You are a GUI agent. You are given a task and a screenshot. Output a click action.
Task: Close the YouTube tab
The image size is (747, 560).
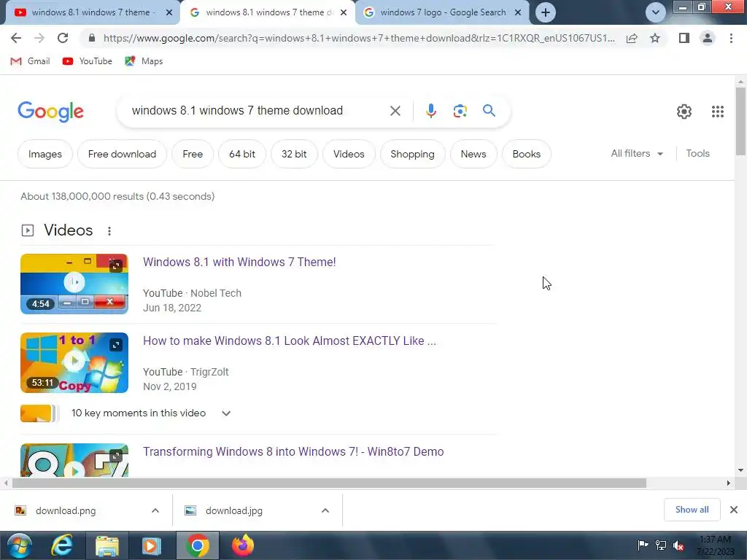pyautogui.click(x=169, y=12)
